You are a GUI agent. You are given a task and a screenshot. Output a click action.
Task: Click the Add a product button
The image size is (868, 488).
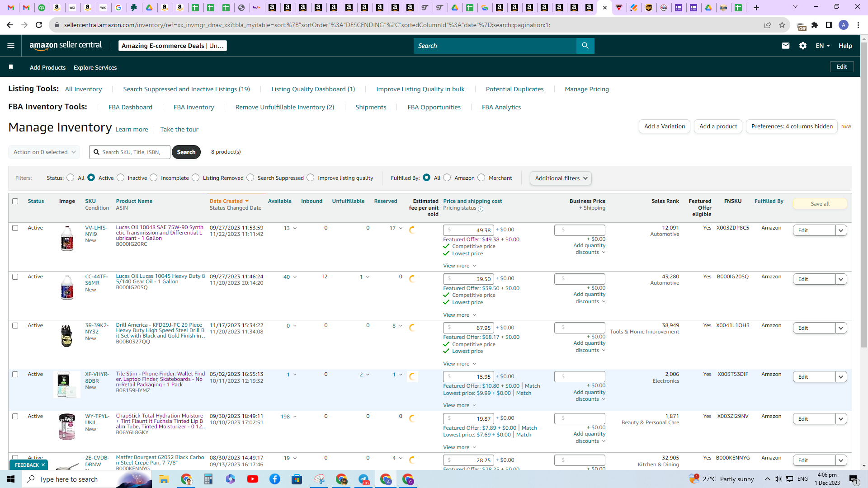718,126
